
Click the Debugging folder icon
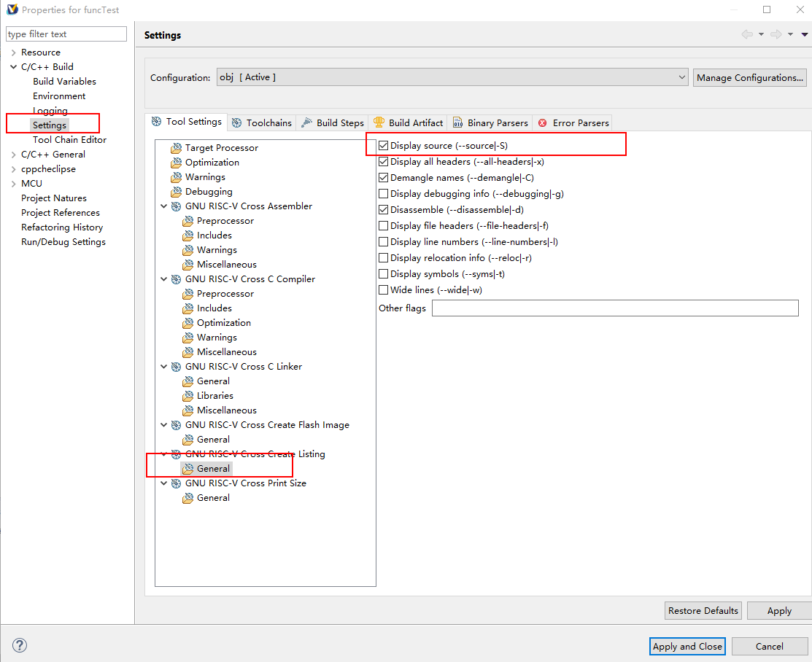pos(176,192)
